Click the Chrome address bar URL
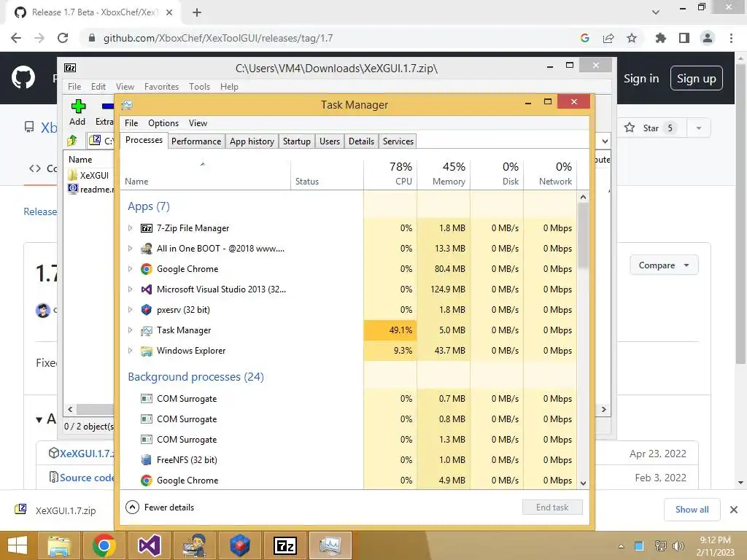 tap(218, 38)
